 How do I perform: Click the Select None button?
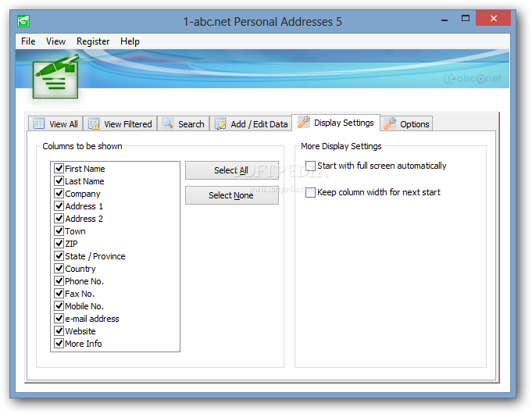coord(232,195)
